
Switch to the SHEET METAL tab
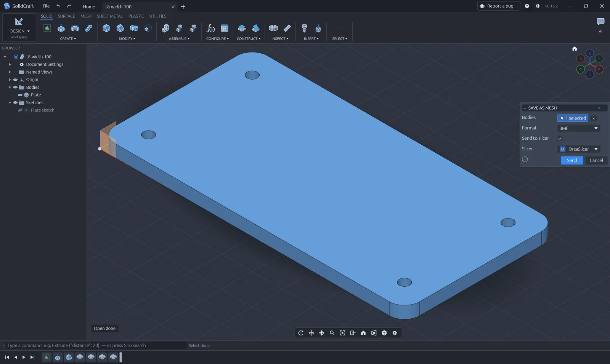[109, 16]
